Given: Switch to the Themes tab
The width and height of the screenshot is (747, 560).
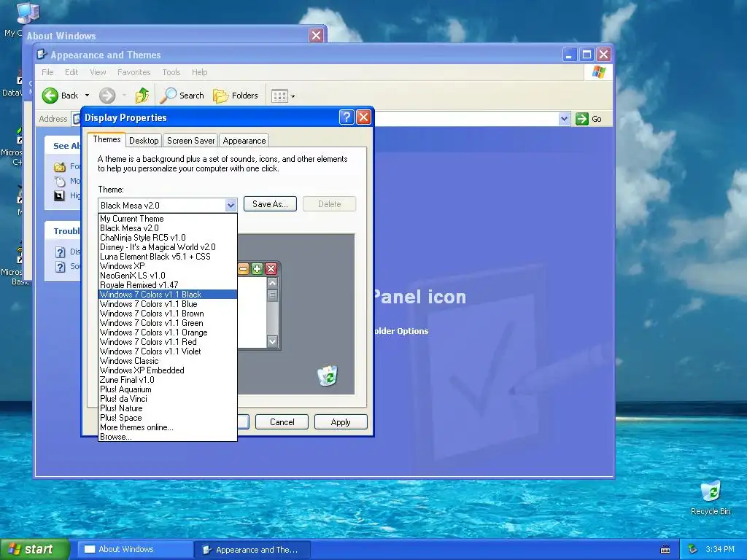Looking at the screenshot, I should click(x=107, y=139).
